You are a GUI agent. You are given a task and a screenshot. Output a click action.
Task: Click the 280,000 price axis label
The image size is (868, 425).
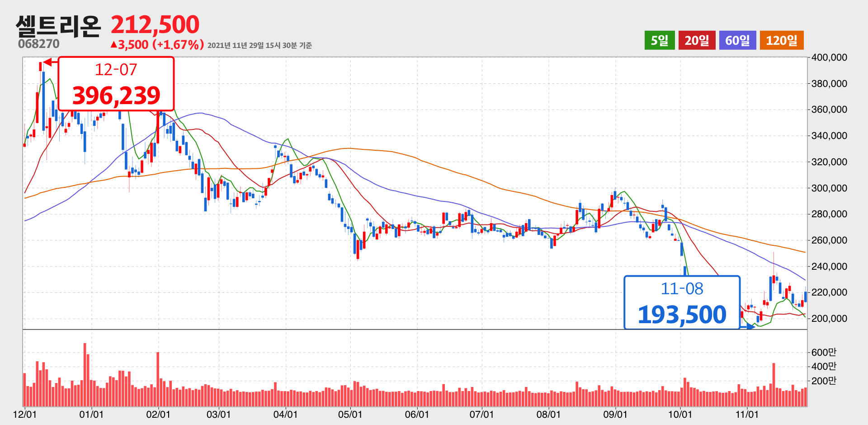pyautogui.click(x=829, y=214)
